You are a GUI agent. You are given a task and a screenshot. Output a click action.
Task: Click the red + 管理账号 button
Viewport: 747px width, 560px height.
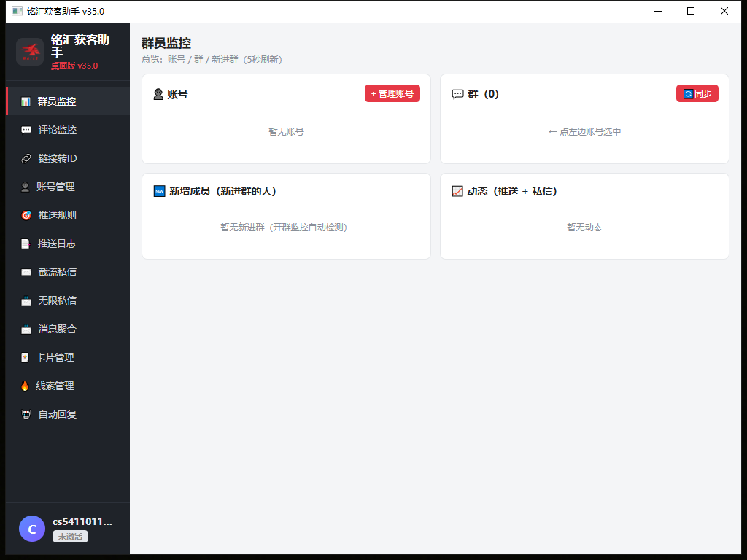click(392, 94)
